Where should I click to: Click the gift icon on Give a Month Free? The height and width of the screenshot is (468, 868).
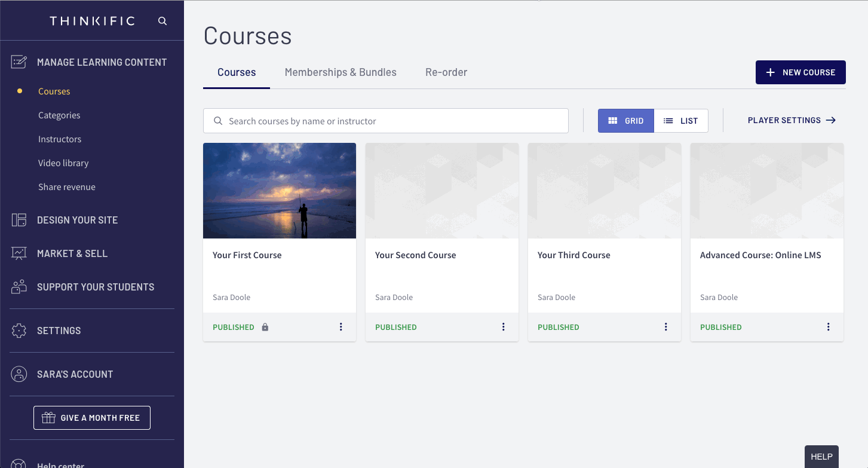49,418
